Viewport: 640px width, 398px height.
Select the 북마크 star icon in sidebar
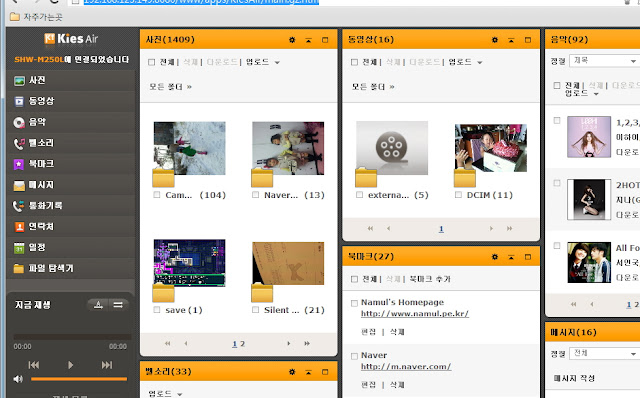tap(19, 164)
